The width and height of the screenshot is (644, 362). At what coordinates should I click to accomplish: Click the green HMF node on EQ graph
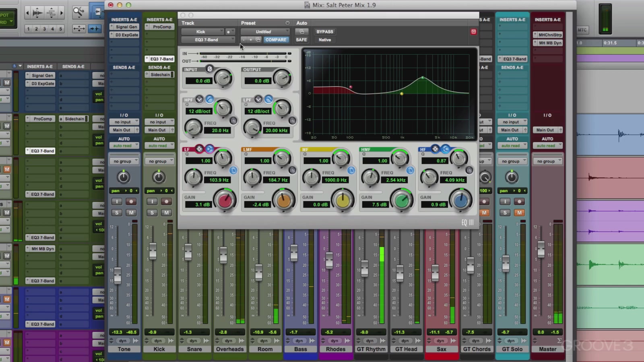pos(422,77)
